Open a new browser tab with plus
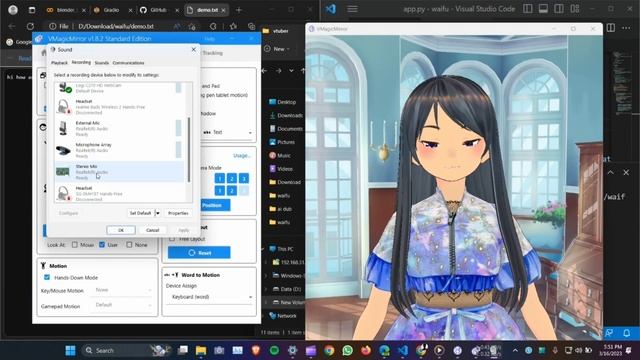The width and height of the screenshot is (640, 360). [x=239, y=10]
